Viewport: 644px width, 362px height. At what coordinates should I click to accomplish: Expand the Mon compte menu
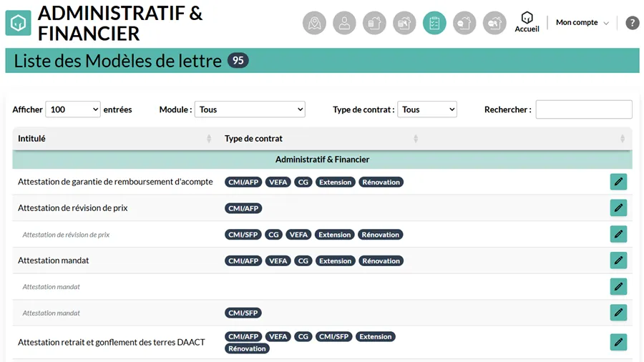tap(582, 23)
